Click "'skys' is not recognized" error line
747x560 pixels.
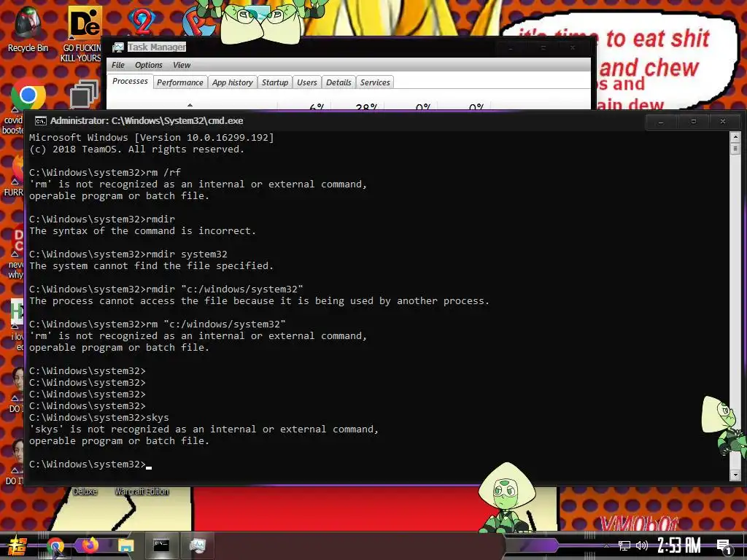204,429
